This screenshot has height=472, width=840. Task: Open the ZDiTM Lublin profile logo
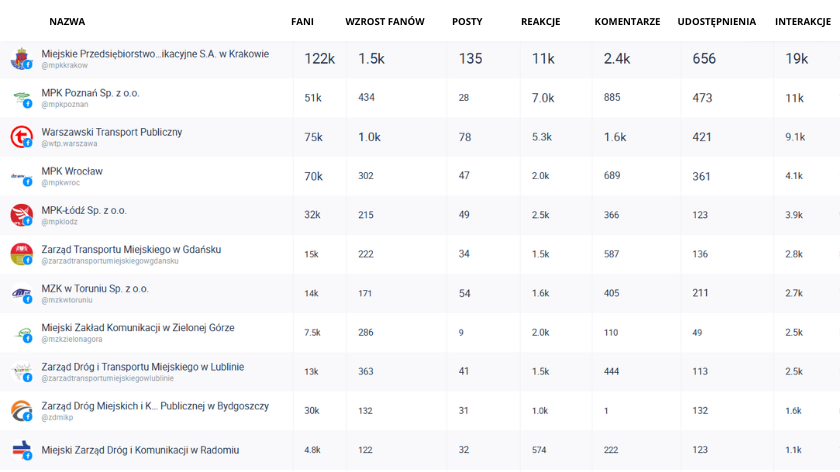[x=21, y=371]
